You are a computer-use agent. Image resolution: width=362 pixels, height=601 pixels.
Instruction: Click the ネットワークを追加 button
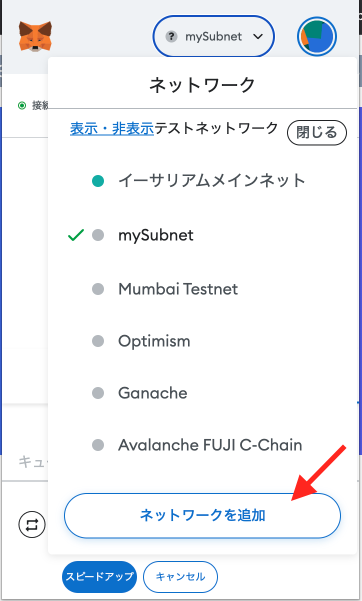(202, 515)
